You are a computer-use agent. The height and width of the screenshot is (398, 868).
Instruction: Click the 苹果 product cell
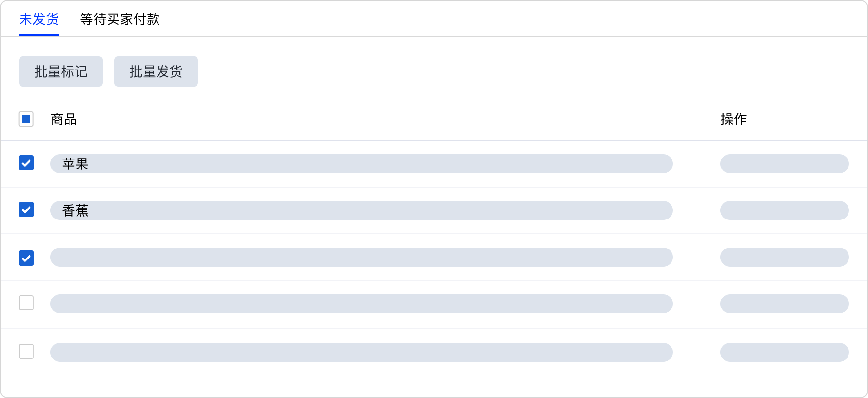tap(362, 164)
